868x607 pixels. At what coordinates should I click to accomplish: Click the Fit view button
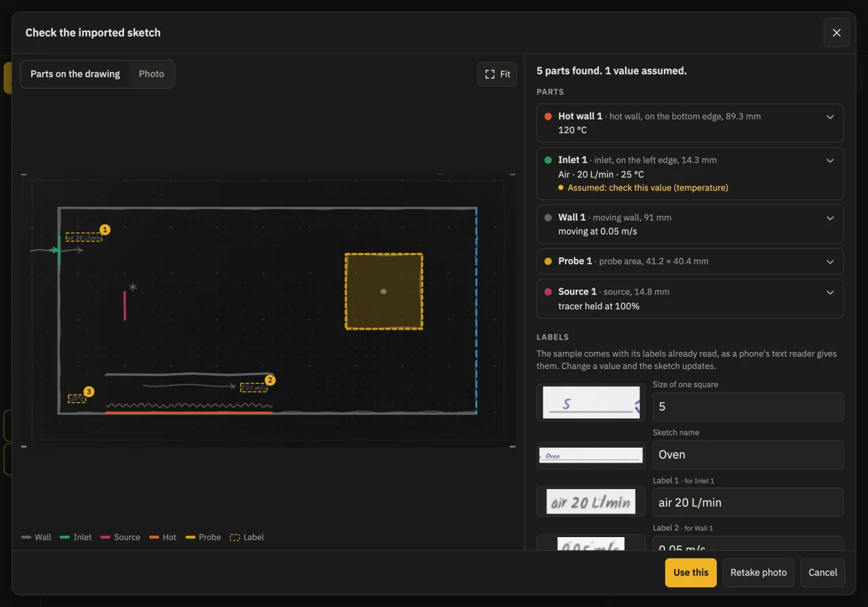[498, 75]
